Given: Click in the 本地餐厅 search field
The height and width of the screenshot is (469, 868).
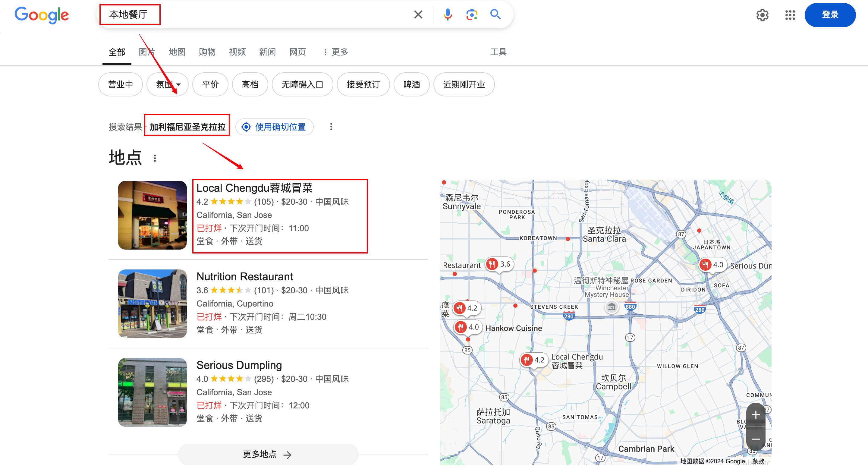Looking at the screenshot, I should point(256,14).
